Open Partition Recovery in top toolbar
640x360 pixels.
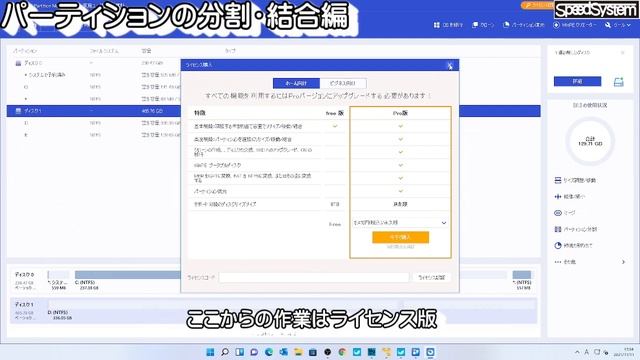coord(524,25)
